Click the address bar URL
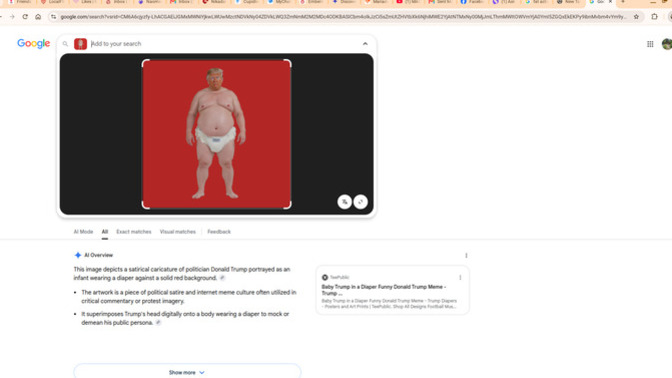The image size is (672, 378). (x=343, y=17)
